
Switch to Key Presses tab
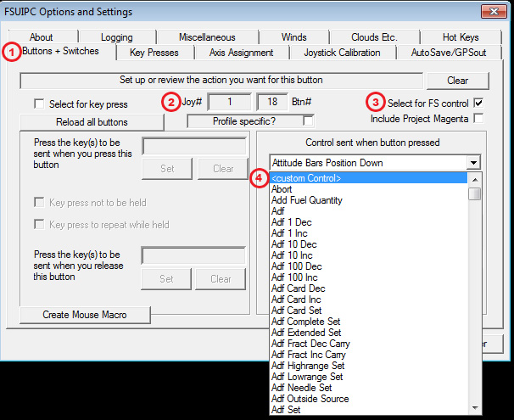(x=154, y=53)
